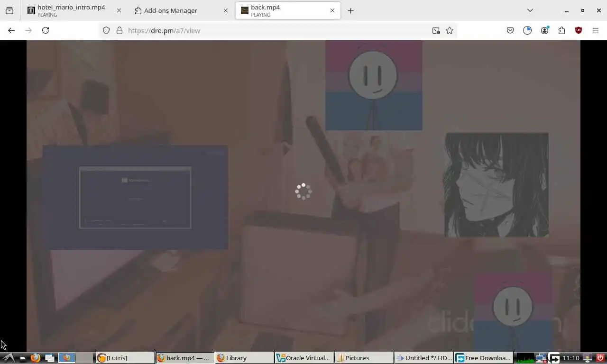
Task: Maximize or restore Firefox window
Action: coord(583,10)
